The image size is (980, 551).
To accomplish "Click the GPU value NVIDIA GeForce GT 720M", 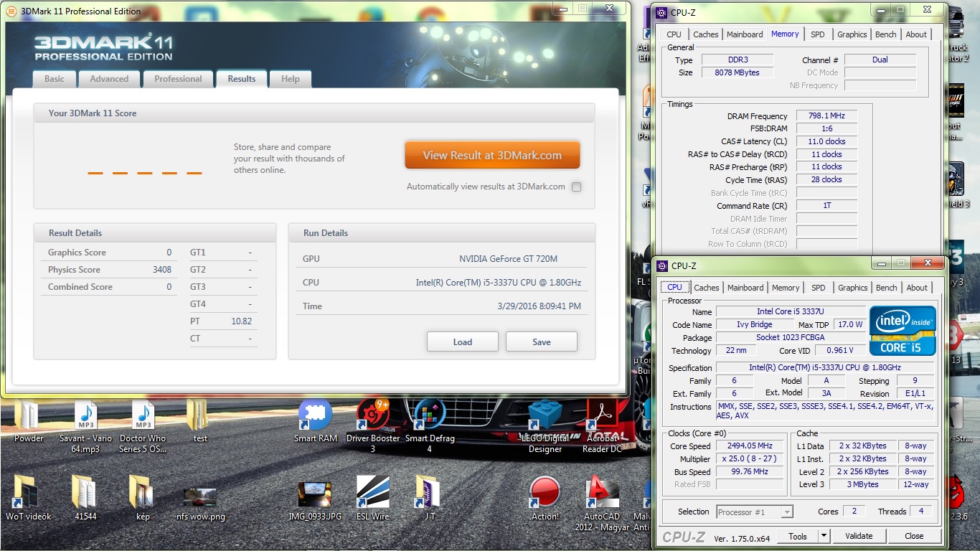I will (509, 259).
